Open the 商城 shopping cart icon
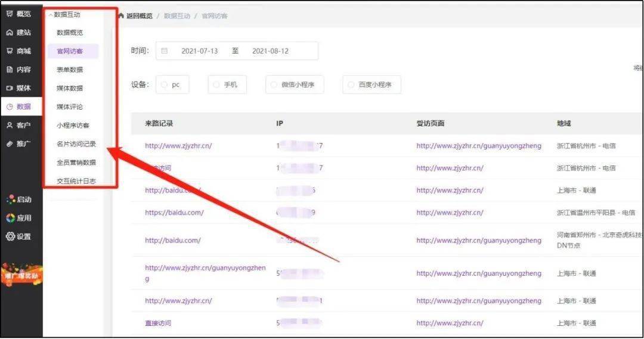 (10, 51)
